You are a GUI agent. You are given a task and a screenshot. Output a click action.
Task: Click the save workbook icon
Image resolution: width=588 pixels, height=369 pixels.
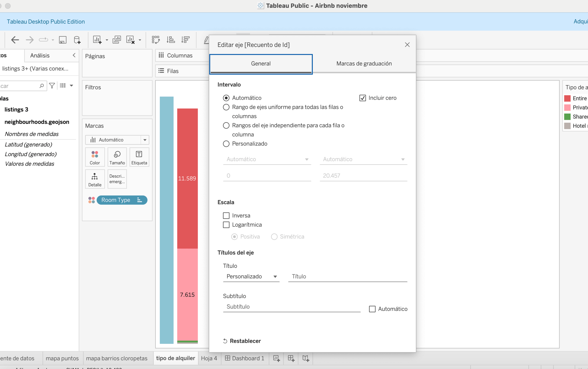point(63,40)
